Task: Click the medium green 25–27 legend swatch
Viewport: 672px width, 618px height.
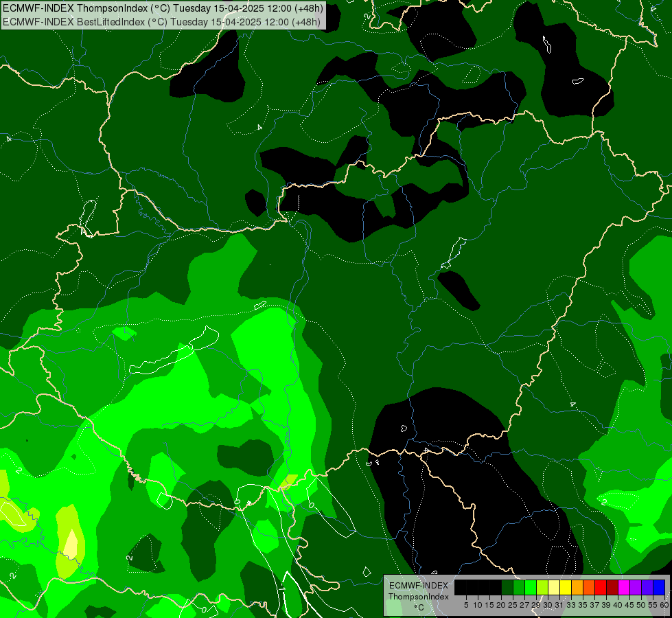Action: (518, 587)
